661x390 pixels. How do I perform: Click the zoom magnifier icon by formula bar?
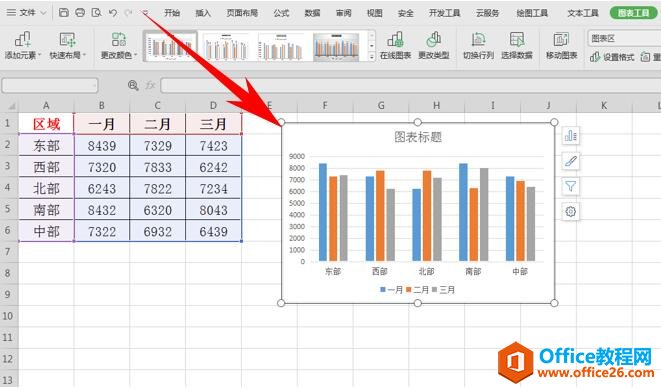click(133, 86)
